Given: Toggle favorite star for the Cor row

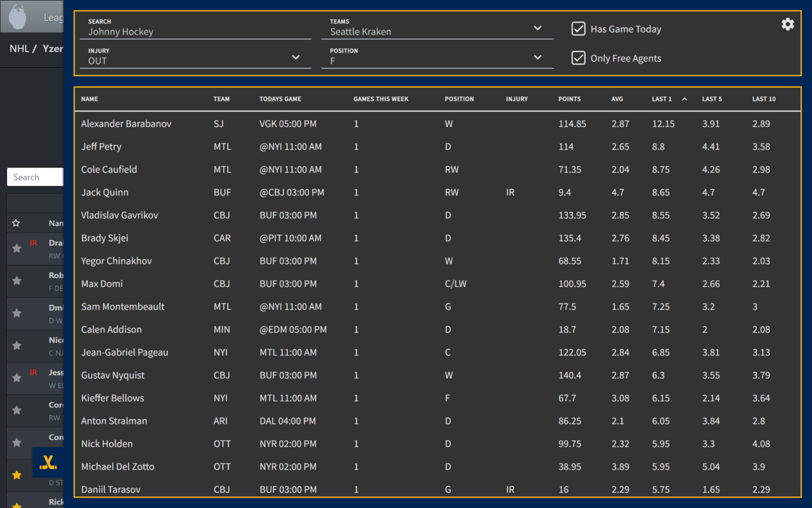Looking at the screenshot, I should click(17, 410).
